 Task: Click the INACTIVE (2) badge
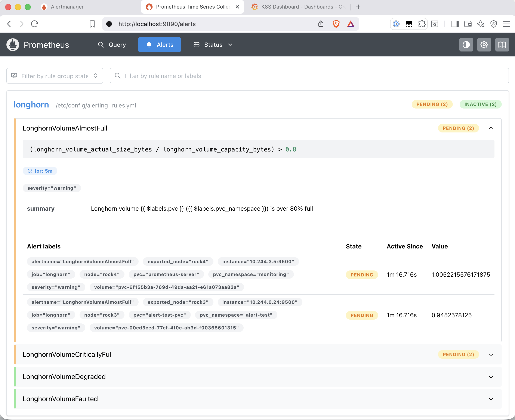[480, 104]
